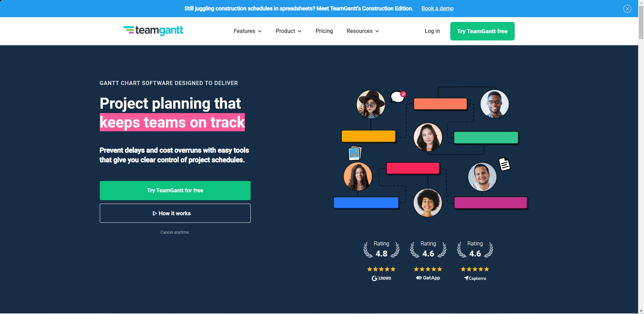Click the curly-haired woman avatar above blue bar
Viewport: 644px width, 314px height.
point(358,177)
